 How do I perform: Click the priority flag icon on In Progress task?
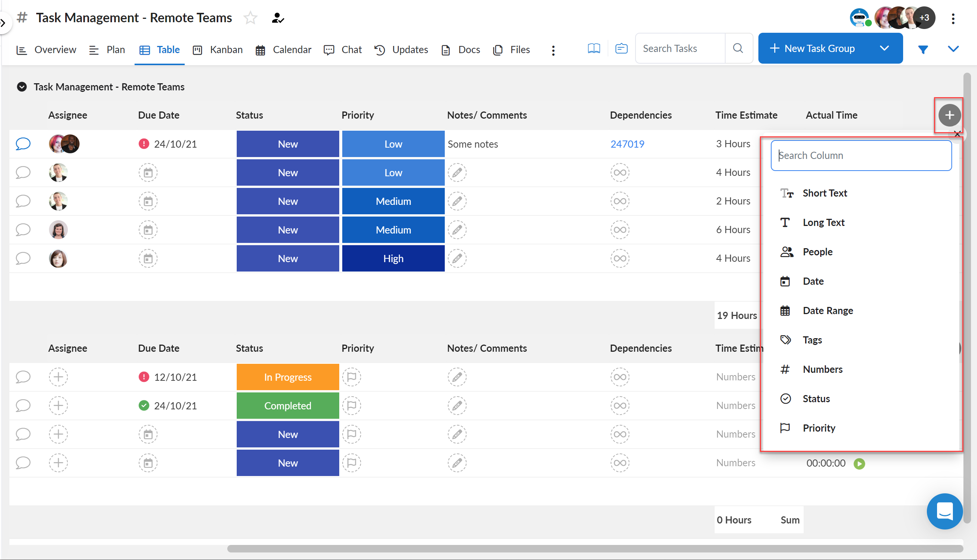click(x=351, y=377)
